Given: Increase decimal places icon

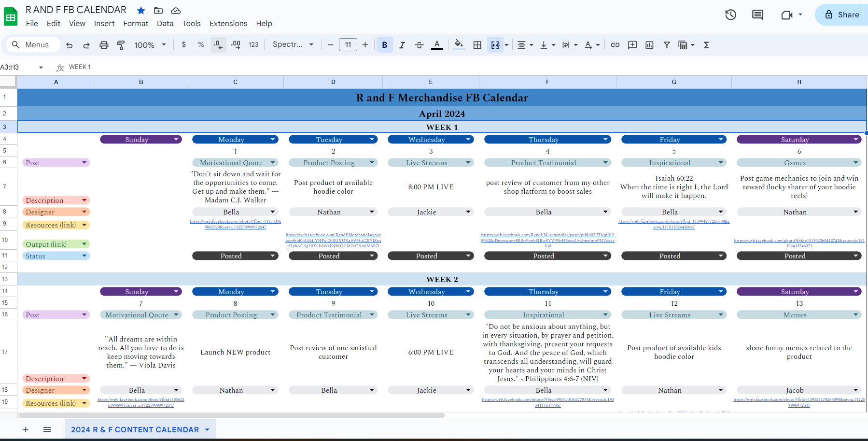Looking at the screenshot, I should click(x=236, y=45).
